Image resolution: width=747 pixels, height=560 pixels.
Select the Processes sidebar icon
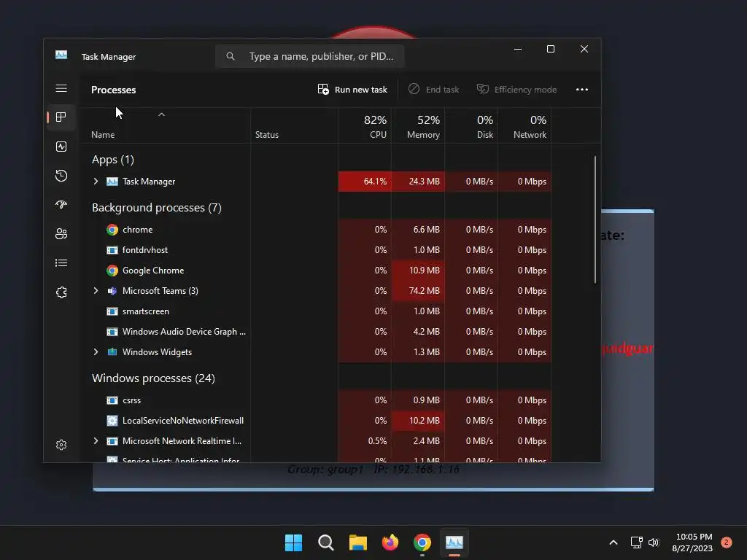coord(61,117)
